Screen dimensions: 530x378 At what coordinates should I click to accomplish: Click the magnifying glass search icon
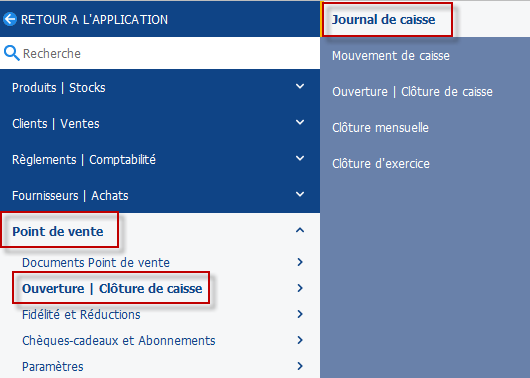pos(11,53)
